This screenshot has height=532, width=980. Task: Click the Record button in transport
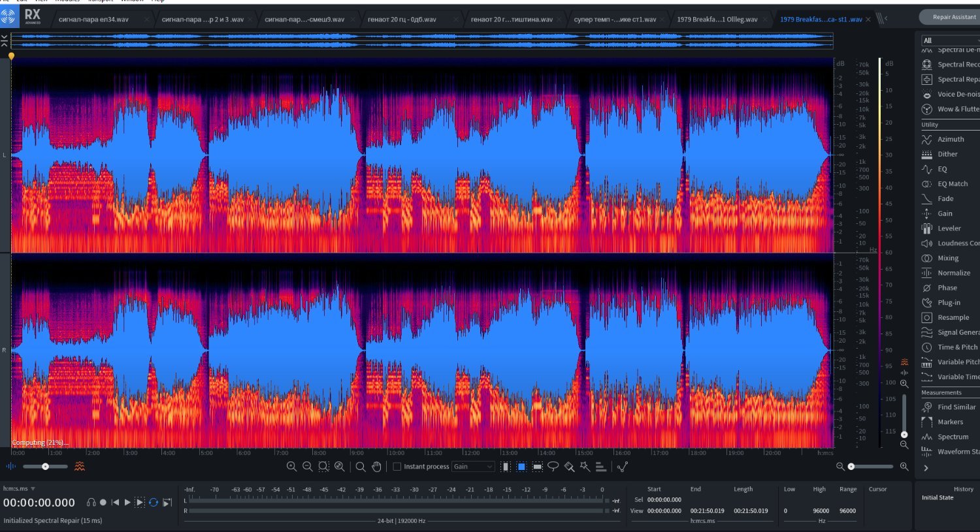pyautogui.click(x=103, y=503)
